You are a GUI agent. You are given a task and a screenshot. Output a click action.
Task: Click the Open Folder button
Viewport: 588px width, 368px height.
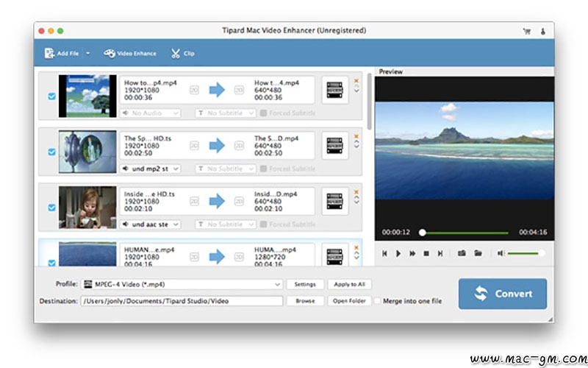[x=349, y=301]
